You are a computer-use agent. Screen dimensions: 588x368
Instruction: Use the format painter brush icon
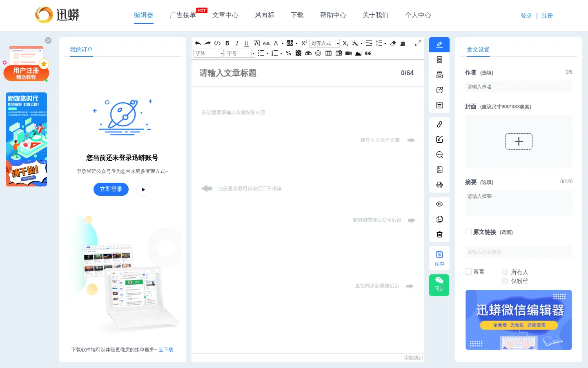pyautogui.click(x=403, y=43)
